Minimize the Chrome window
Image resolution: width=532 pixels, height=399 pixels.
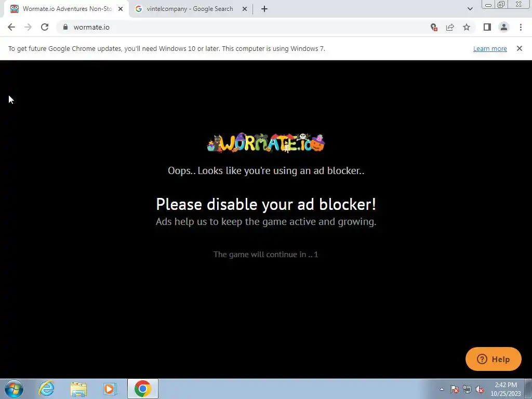pos(488,4)
